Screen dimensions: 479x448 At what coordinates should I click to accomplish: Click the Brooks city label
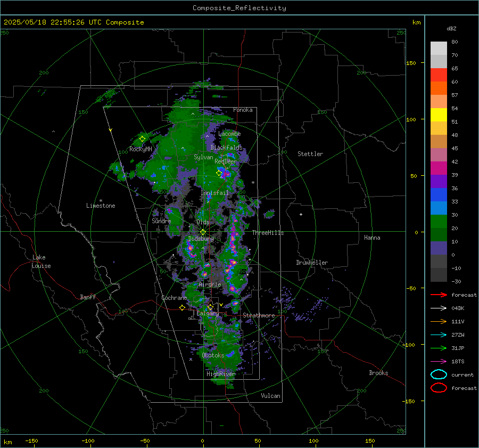click(x=378, y=373)
